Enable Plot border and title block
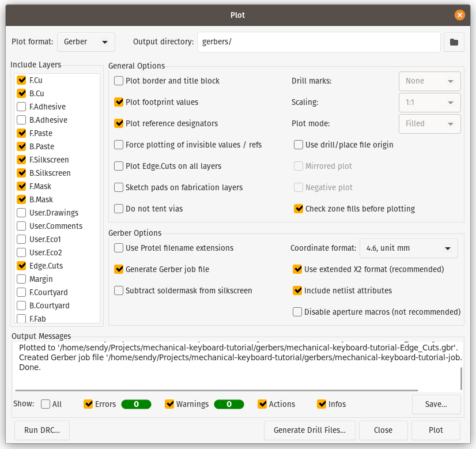The height and width of the screenshot is (449, 476). pos(119,81)
